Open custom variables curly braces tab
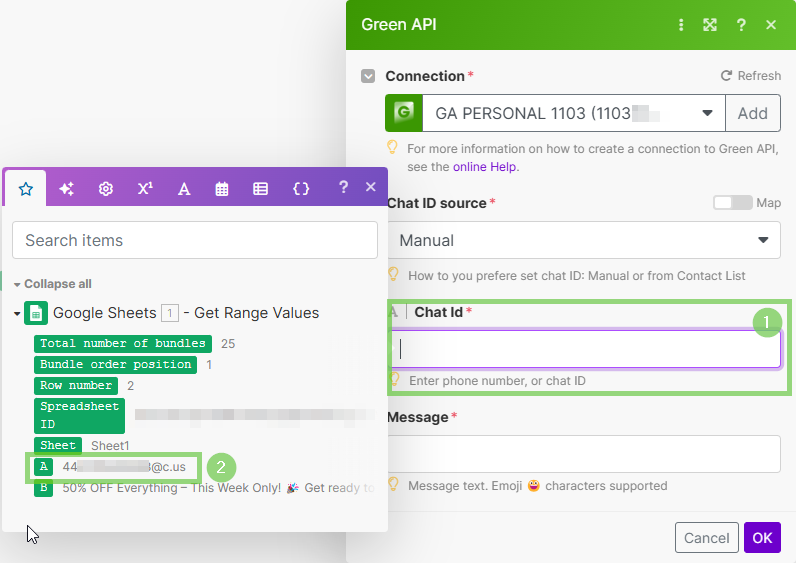The width and height of the screenshot is (796, 563). point(301,188)
